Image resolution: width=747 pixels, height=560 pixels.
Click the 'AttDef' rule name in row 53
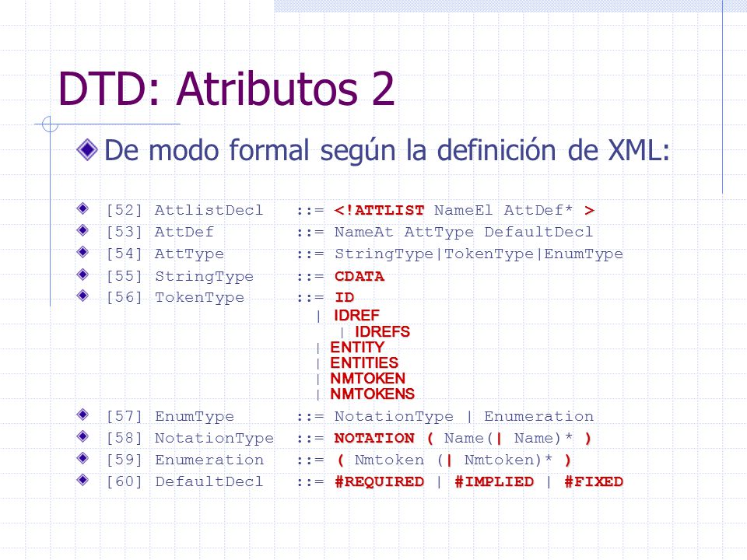pos(184,232)
